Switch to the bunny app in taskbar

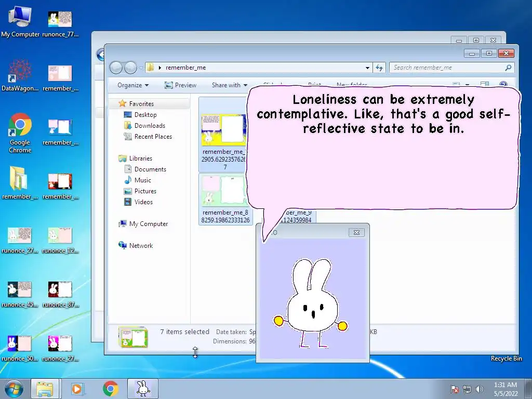143,389
